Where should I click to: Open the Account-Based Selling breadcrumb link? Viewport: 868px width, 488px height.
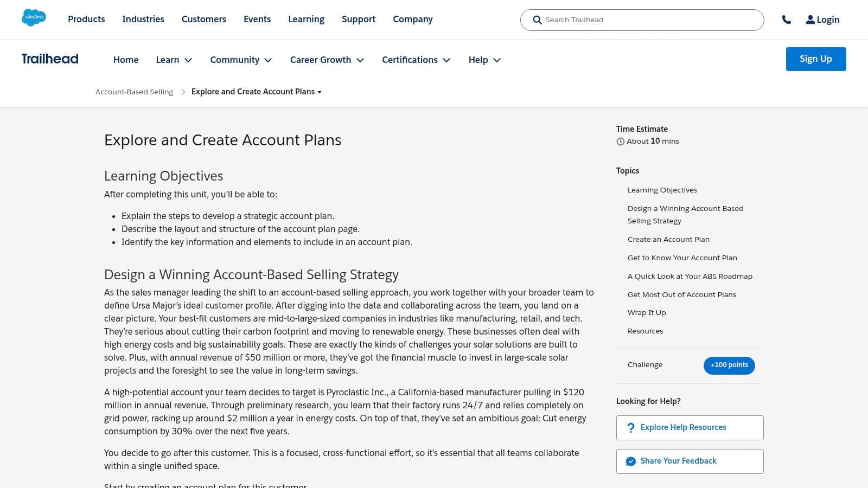point(133,92)
